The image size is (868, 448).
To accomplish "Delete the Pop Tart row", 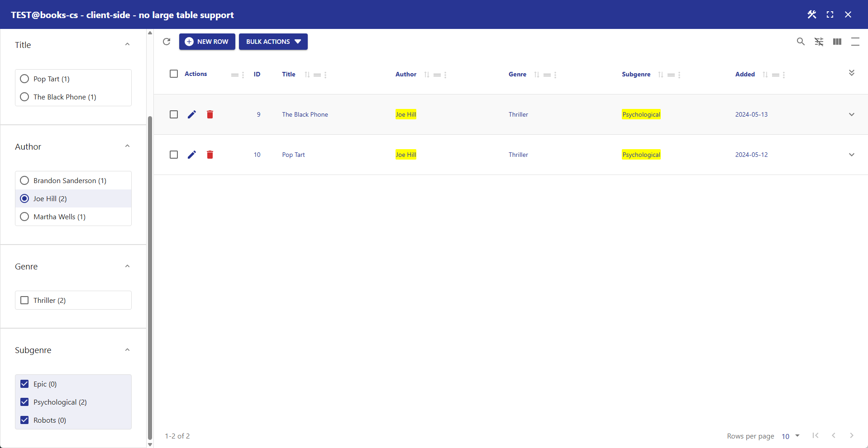I will [x=210, y=155].
